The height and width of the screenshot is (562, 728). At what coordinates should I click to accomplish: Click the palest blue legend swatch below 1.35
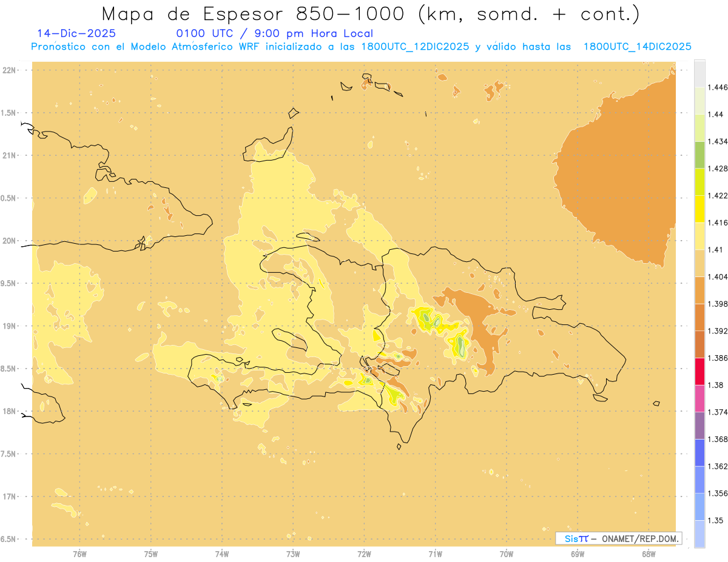pos(699,534)
